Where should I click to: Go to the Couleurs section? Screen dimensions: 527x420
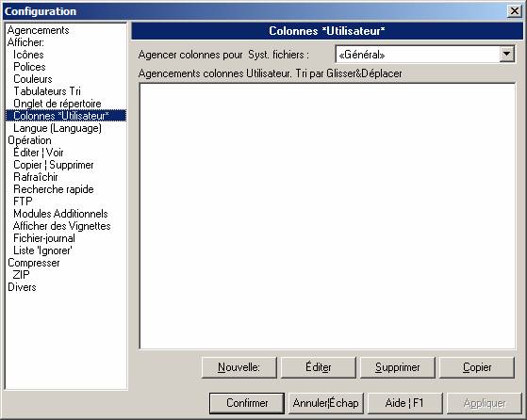[x=33, y=79]
